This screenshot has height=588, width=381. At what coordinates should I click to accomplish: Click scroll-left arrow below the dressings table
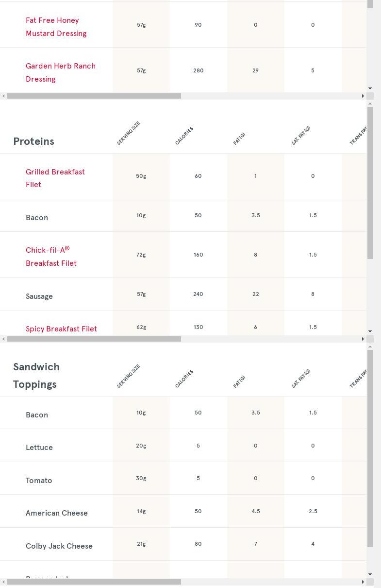(x=3, y=96)
